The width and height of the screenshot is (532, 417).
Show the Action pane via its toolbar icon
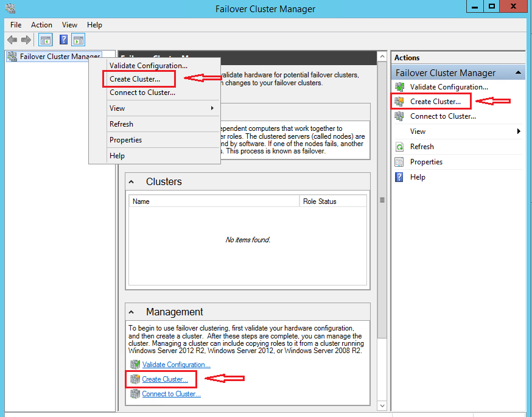(x=79, y=40)
